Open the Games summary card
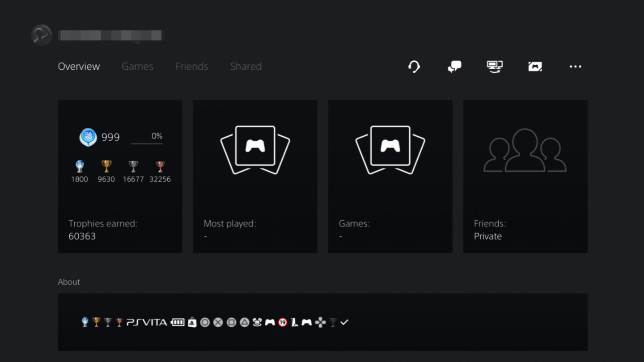644x362 pixels. tap(390, 177)
